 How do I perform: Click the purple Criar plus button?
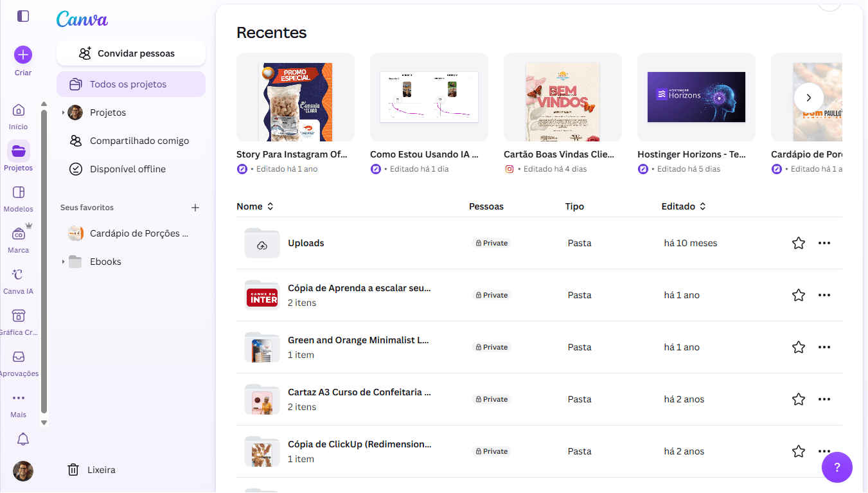tap(23, 55)
